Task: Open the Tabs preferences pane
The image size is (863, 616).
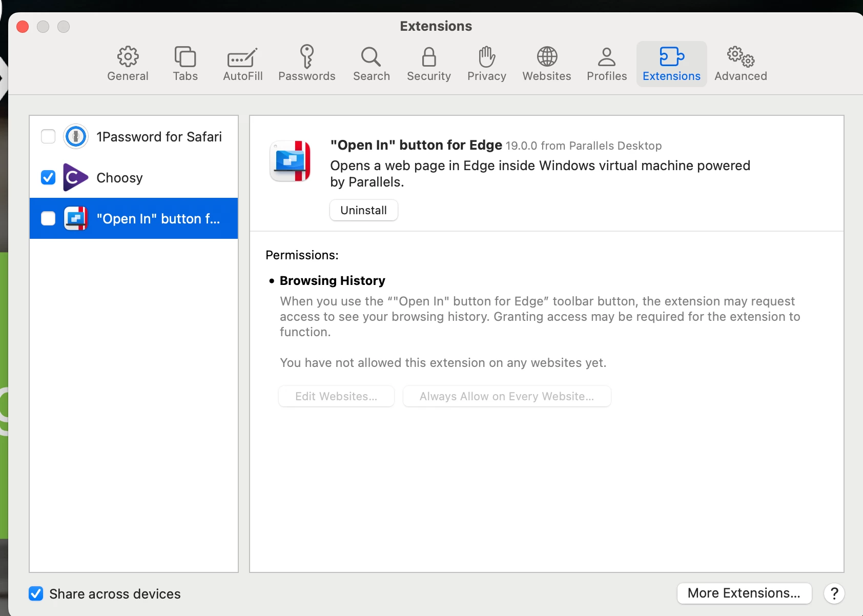Action: point(185,64)
